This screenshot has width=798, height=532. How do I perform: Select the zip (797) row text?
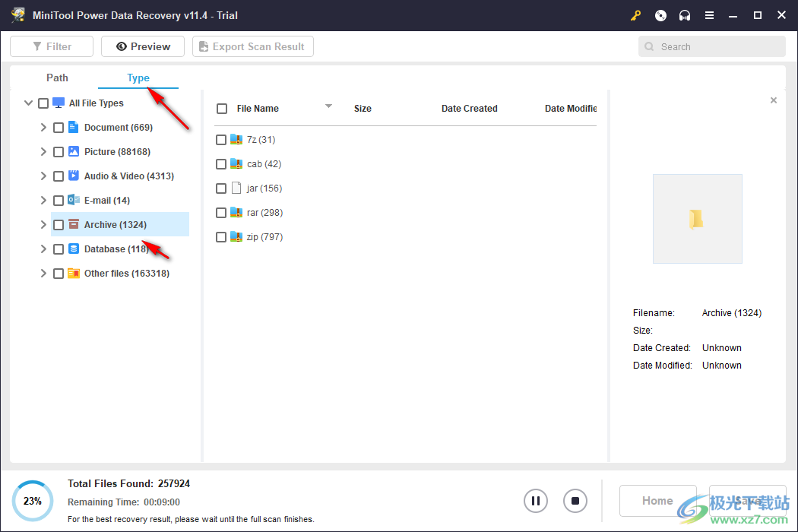point(264,236)
